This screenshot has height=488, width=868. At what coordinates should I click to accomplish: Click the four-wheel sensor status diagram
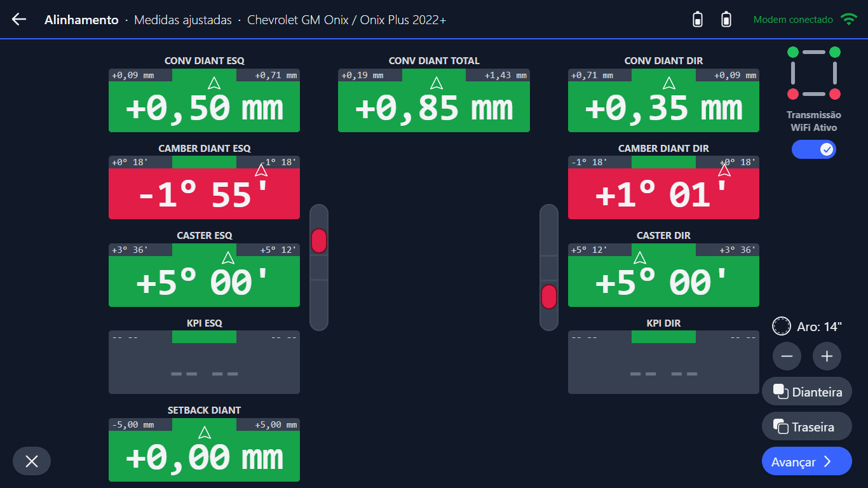pyautogui.click(x=814, y=73)
